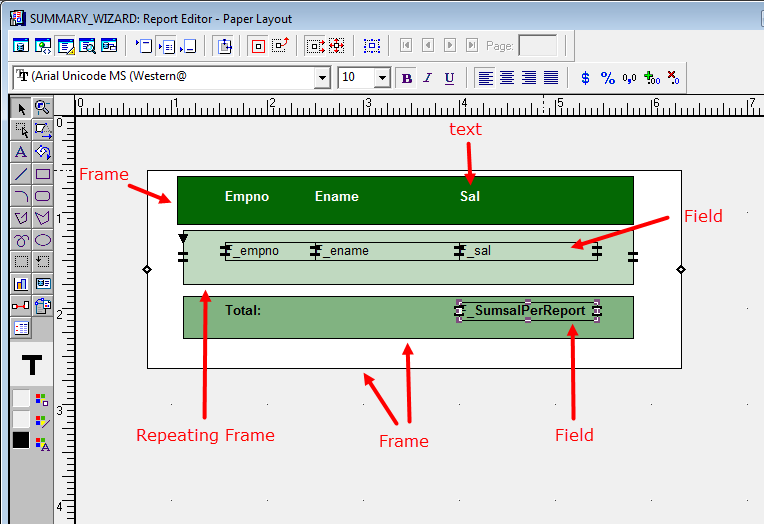Choose the Rectangle drawing tool

pyautogui.click(x=43, y=174)
